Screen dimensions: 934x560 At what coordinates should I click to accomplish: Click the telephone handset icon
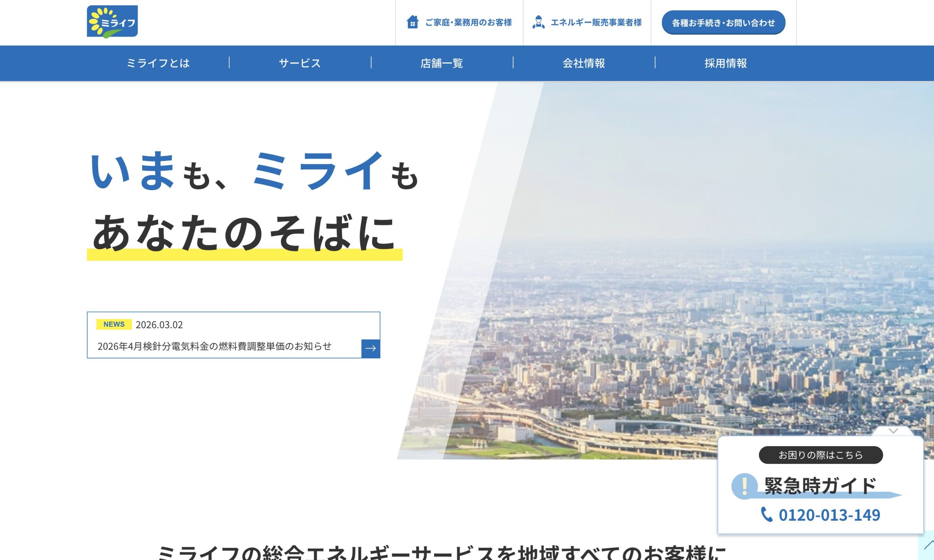pos(767,514)
